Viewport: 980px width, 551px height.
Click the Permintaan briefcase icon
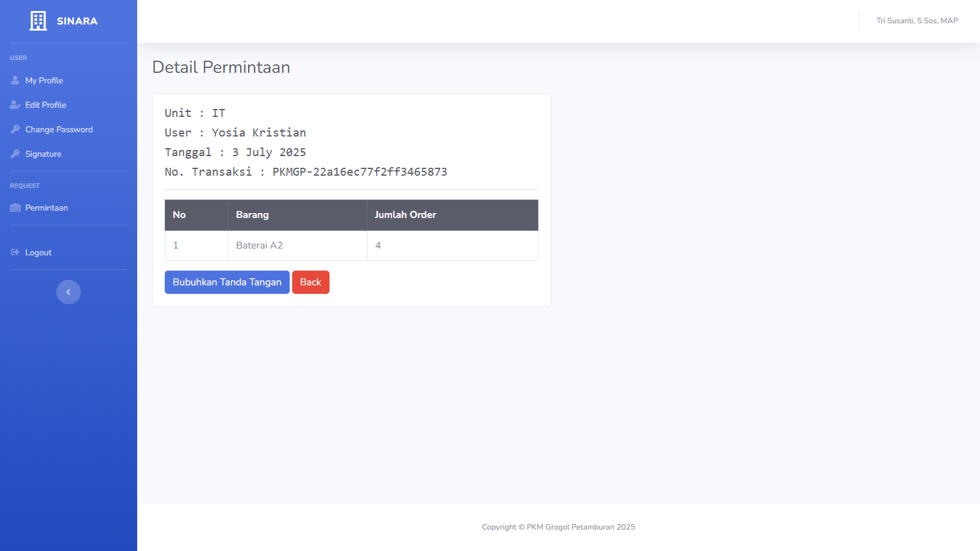click(15, 208)
